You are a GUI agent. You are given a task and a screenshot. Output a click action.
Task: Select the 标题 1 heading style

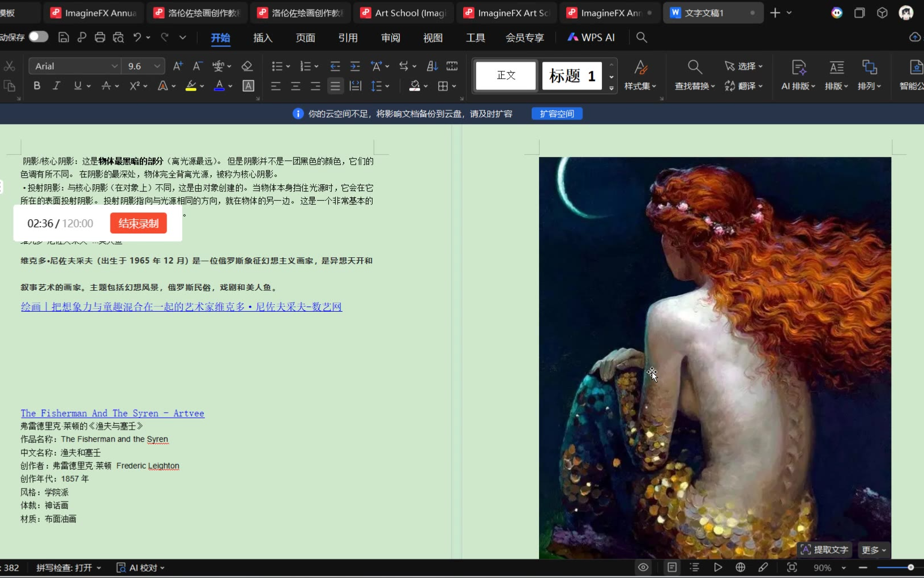pos(572,75)
